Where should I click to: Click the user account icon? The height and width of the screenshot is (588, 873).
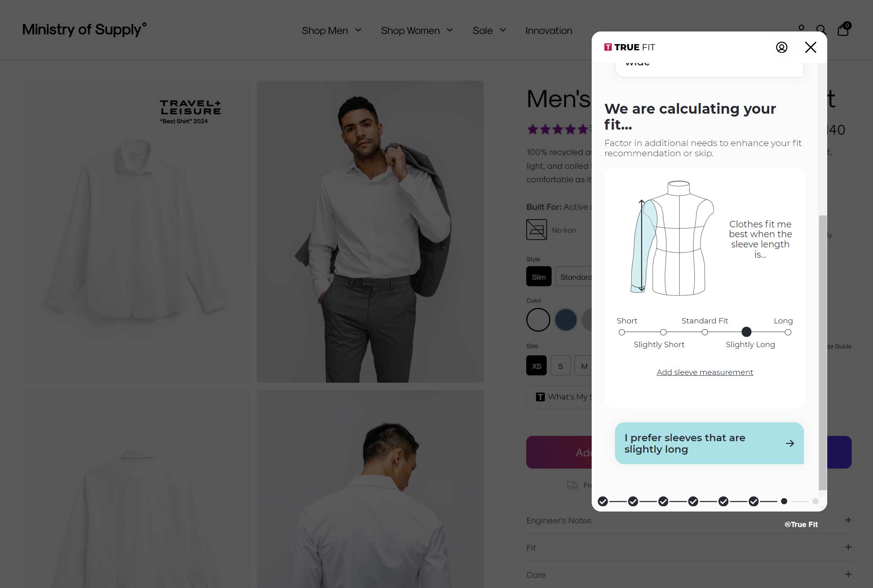801,29
